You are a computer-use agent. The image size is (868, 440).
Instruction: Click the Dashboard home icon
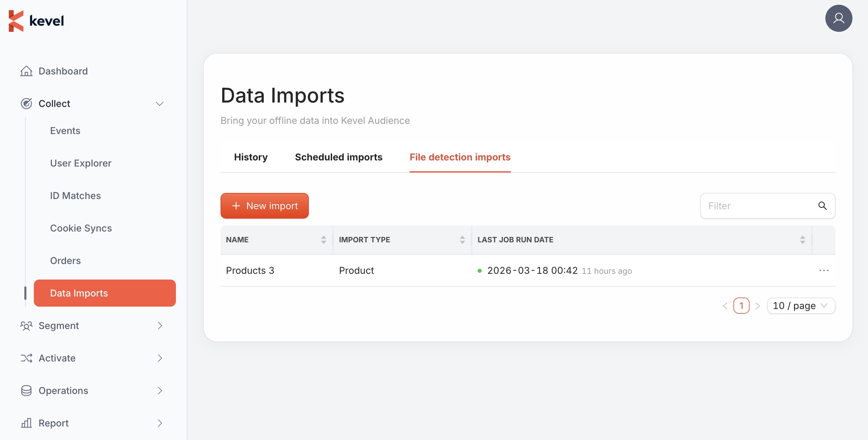[x=26, y=71]
